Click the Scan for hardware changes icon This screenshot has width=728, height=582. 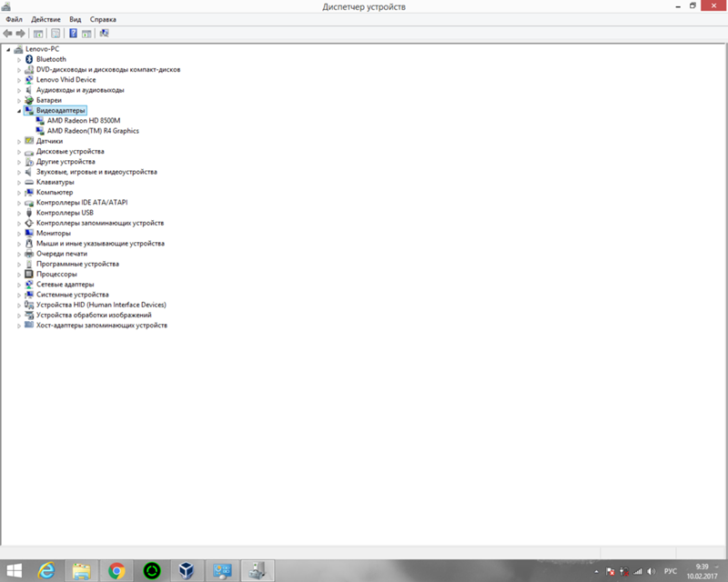click(x=105, y=33)
